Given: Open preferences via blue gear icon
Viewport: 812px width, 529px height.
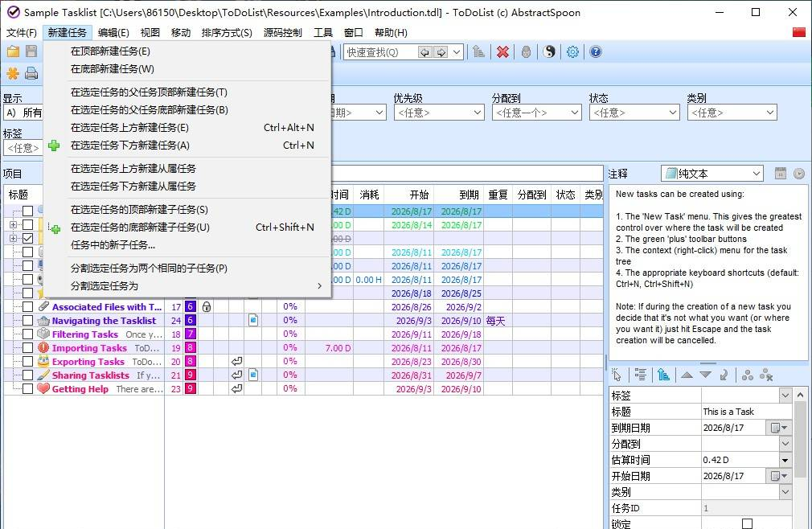Looking at the screenshot, I should pos(572,51).
